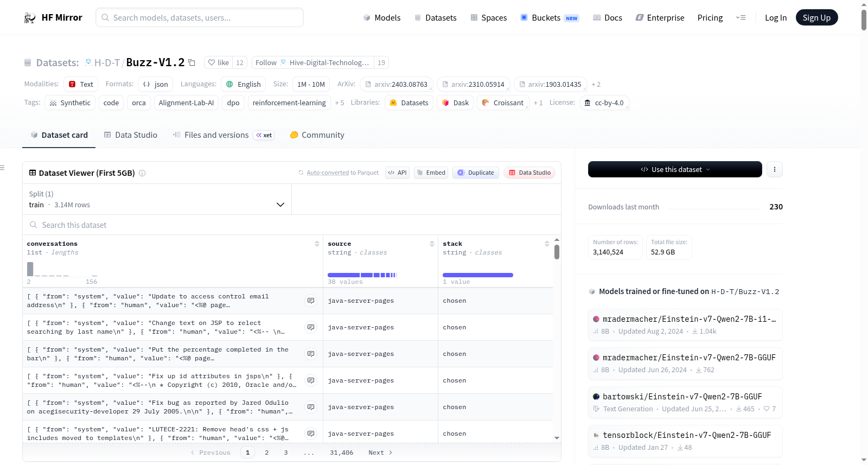Sort by the conversations column

(317, 244)
